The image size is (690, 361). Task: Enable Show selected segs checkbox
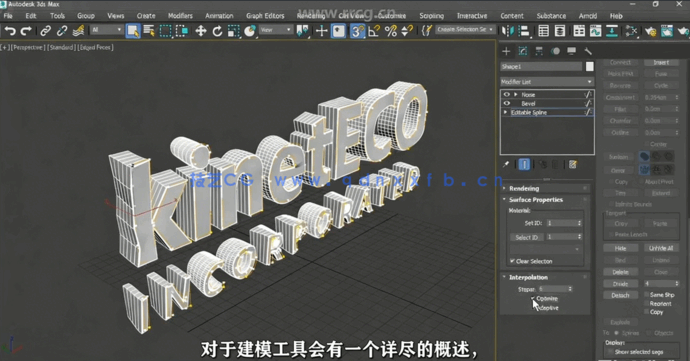tap(610, 351)
